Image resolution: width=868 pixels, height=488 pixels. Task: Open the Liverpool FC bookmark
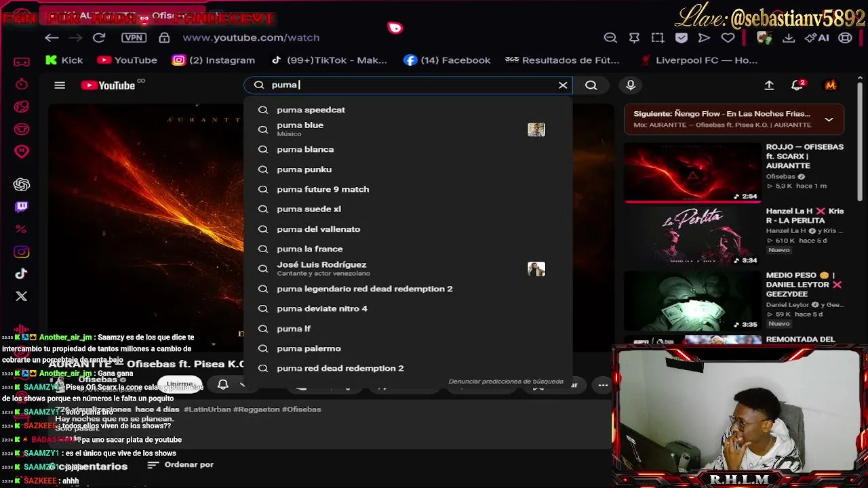(699, 60)
